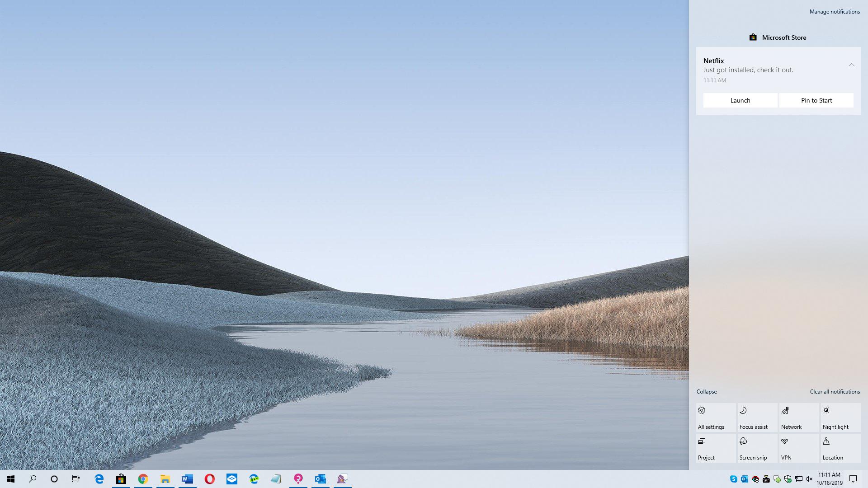The height and width of the screenshot is (488, 868).
Task: Select the Project quick action tile
Action: 716,448
